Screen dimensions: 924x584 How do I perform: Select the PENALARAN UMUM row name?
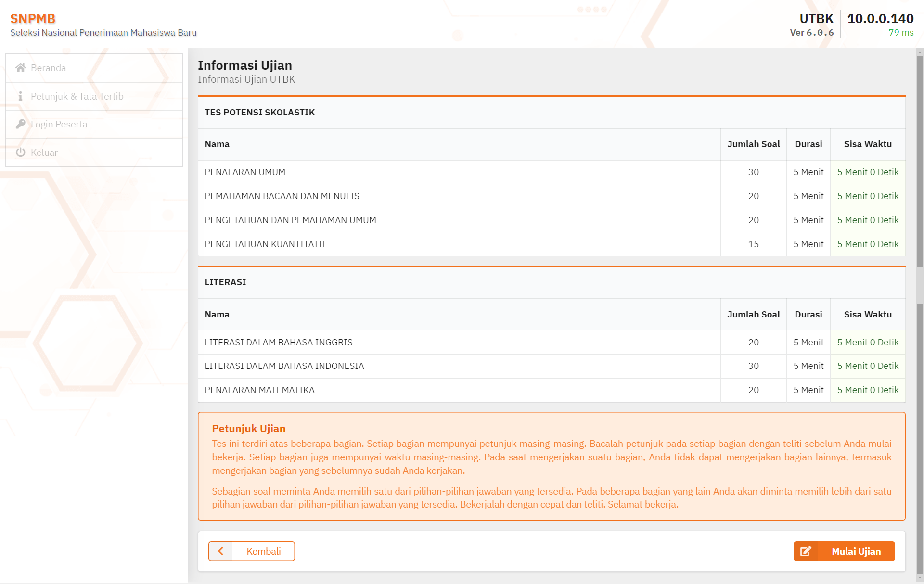(245, 172)
